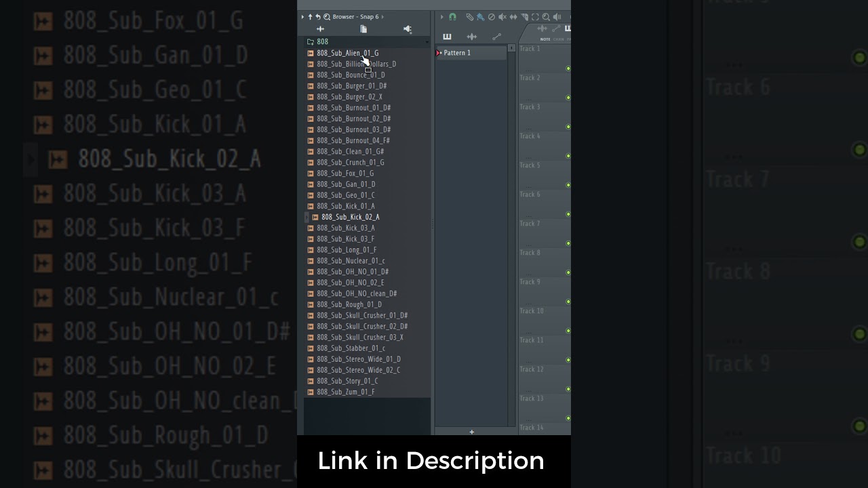Click the browser up-folder arrow icon
Viewport: 868px width, 488px height.
(x=310, y=17)
